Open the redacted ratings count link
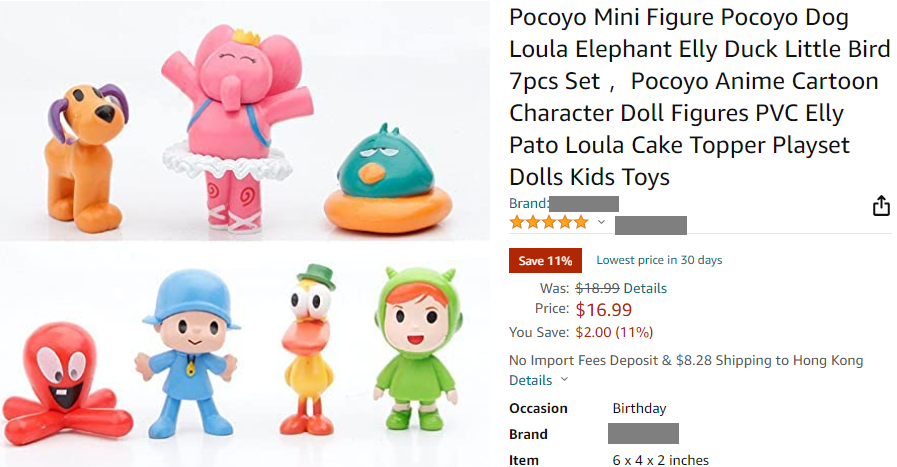 click(x=657, y=224)
